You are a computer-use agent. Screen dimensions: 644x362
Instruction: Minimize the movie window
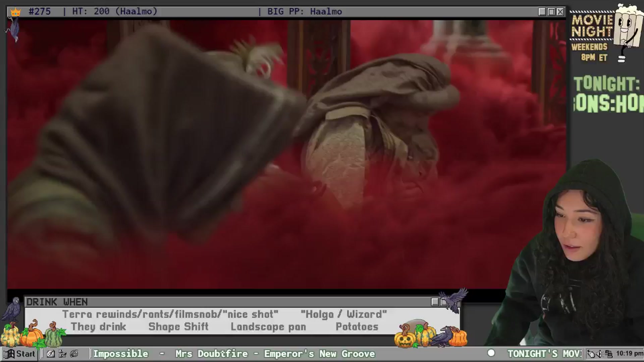pyautogui.click(x=542, y=12)
